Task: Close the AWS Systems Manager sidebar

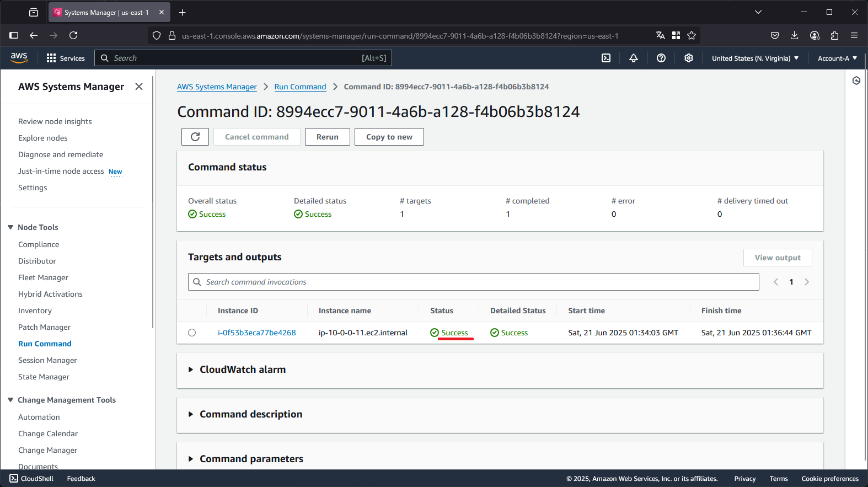Action: [139, 87]
